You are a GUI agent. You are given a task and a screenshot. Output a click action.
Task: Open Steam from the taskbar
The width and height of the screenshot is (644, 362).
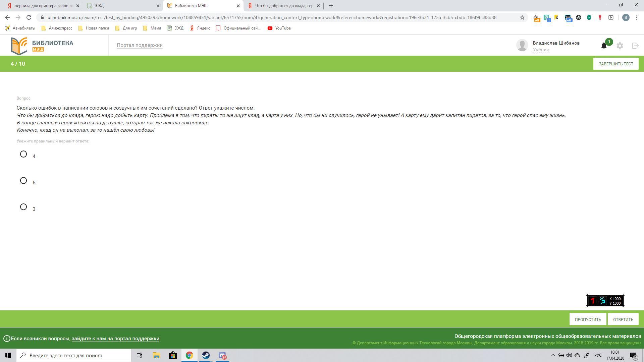[206, 355]
